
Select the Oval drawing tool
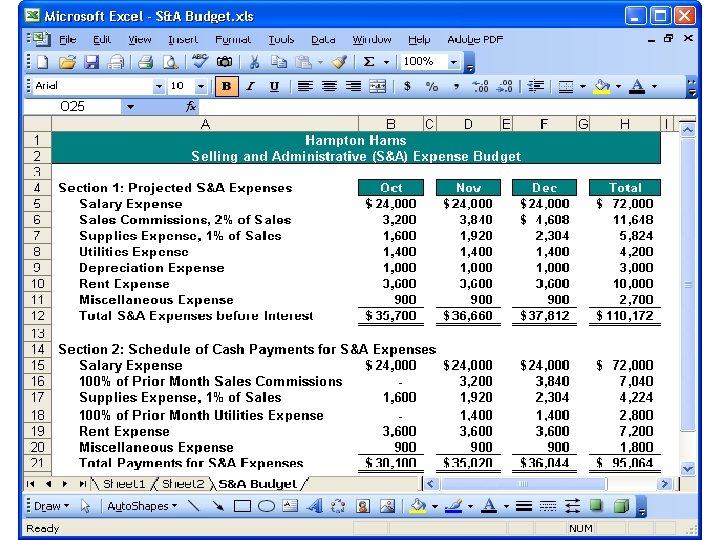coord(266,506)
